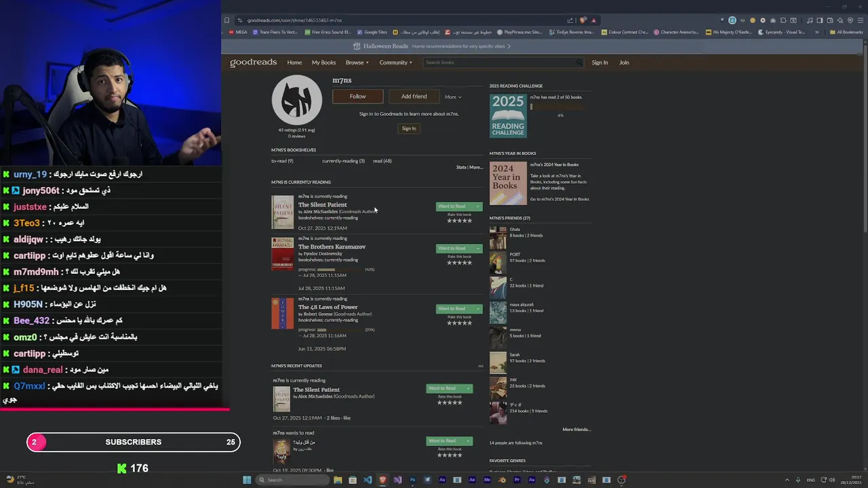This screenshot has height=488, width=868.
Task: Expand the Community dropdown menu
Action: (396, 62)
